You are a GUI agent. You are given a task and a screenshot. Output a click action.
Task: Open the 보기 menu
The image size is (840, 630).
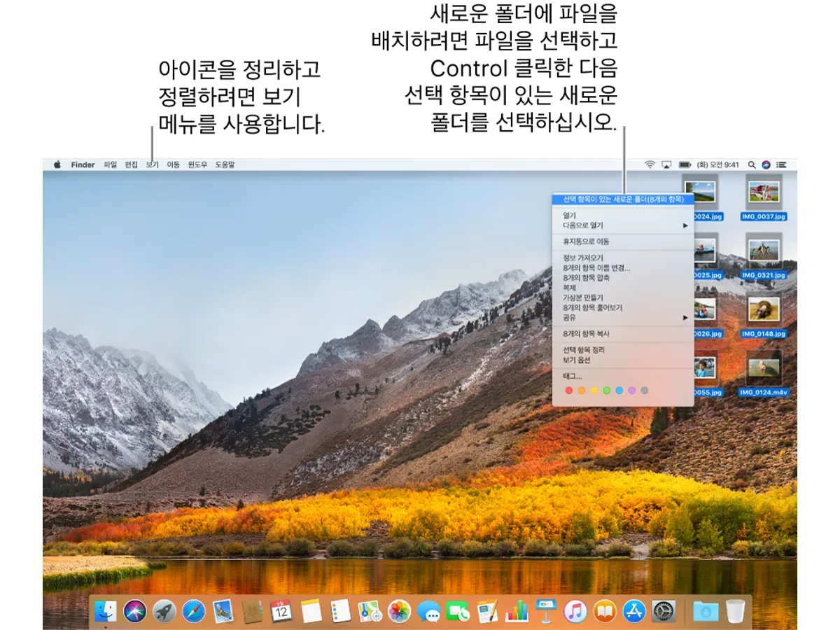[x=153, y=164]
